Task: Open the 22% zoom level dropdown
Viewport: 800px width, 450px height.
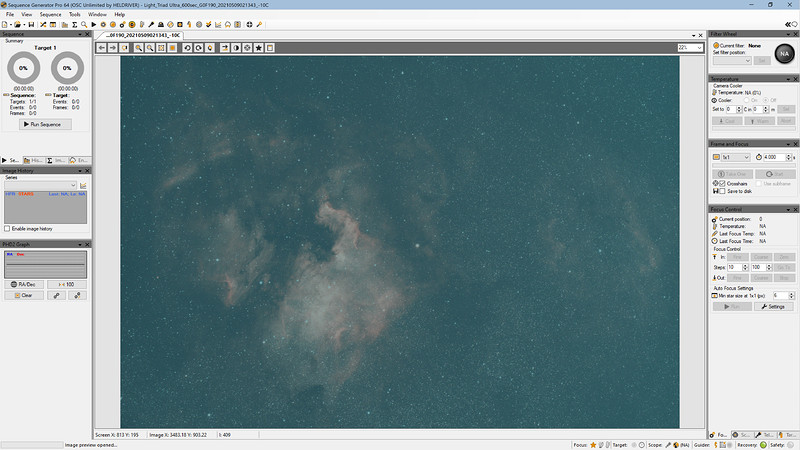Action: point(690,47)
